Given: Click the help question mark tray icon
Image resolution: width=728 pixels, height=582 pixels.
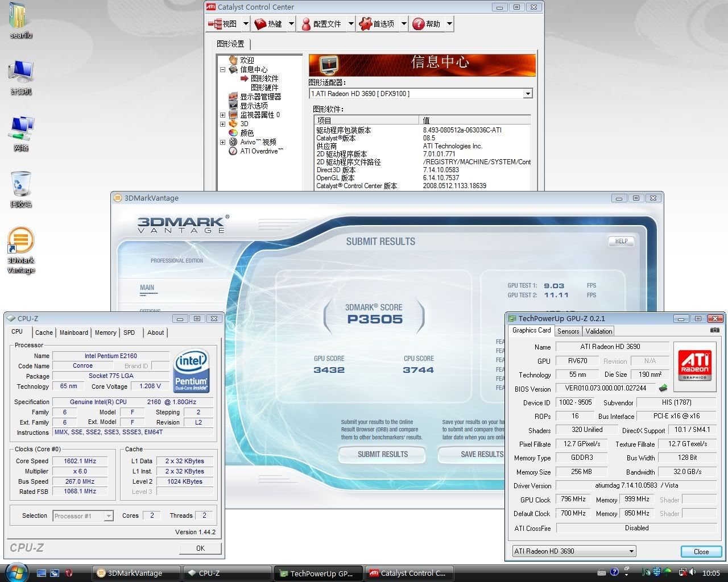Looking at the screenshot, I should coord(614,572).
